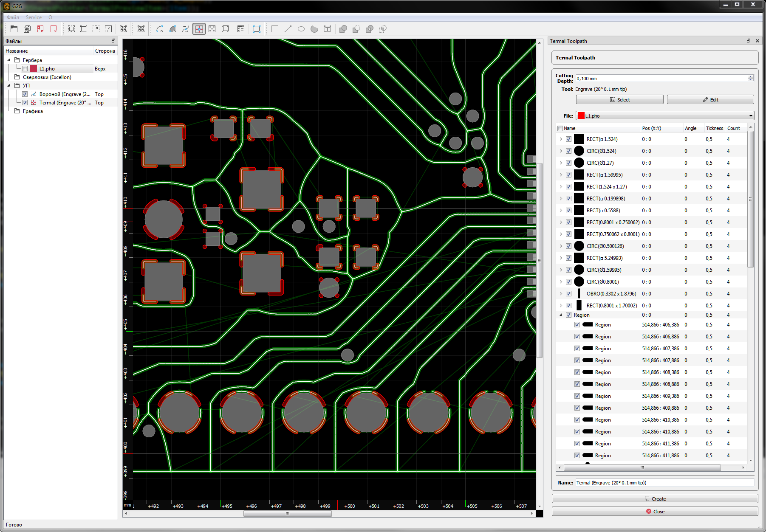Click the red close-file icon in toolbar

point(54,29)
